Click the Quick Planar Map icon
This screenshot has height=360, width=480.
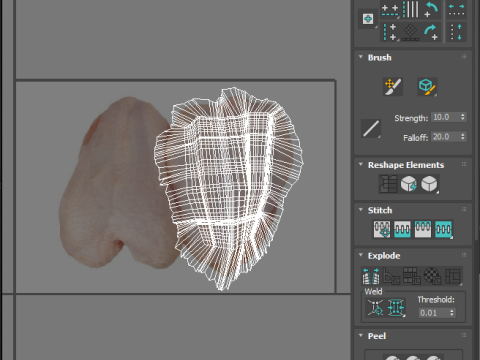click(368, 19)
